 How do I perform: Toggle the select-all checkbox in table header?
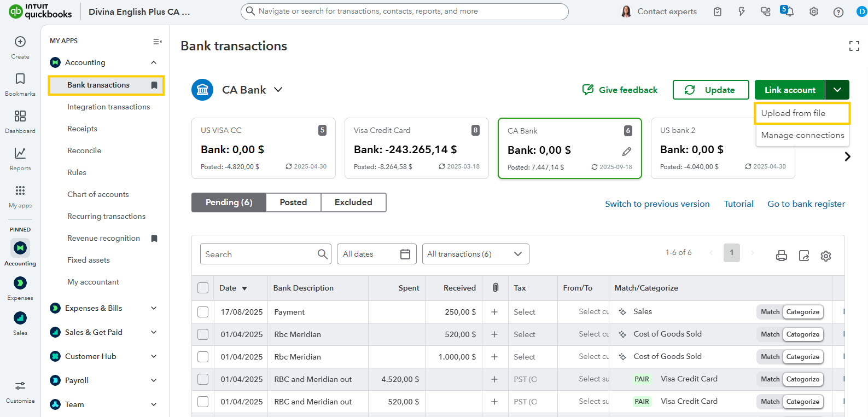click(x=203, y=288)
